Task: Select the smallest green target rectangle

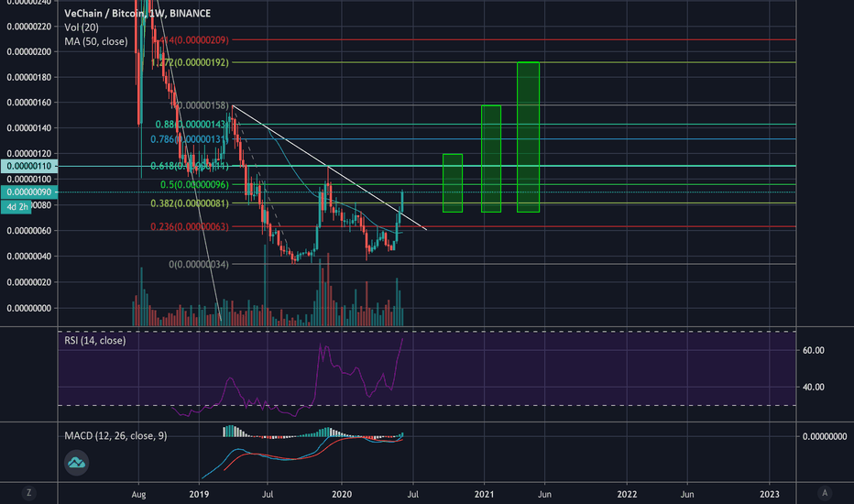Action: 453,183
